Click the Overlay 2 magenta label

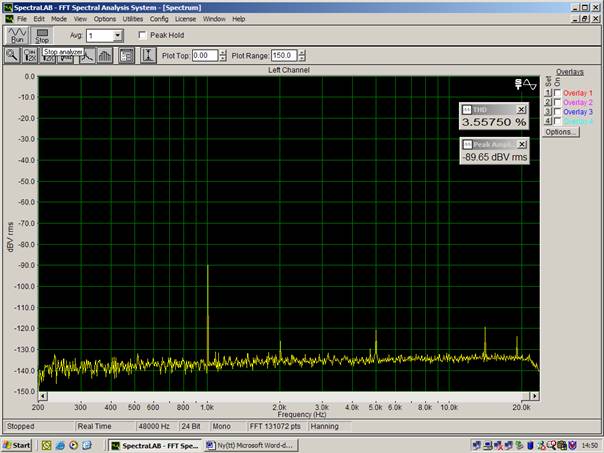(x=578, y=102)
